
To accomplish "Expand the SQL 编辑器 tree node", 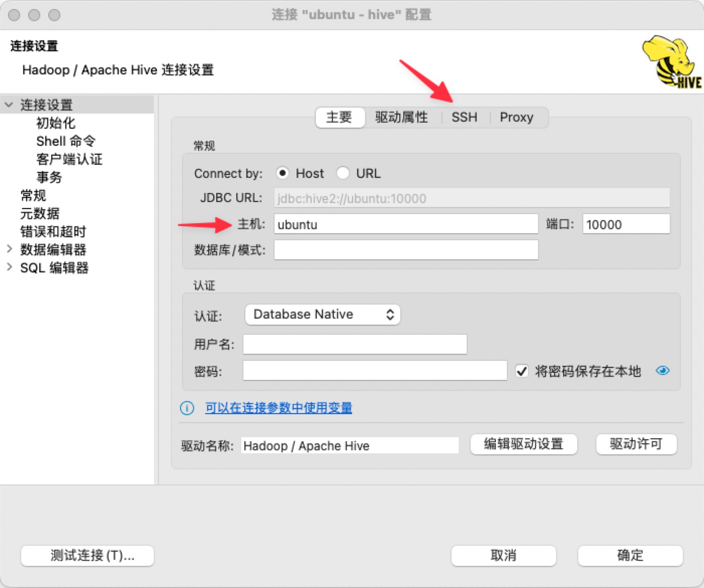I will tap(9, 267).
